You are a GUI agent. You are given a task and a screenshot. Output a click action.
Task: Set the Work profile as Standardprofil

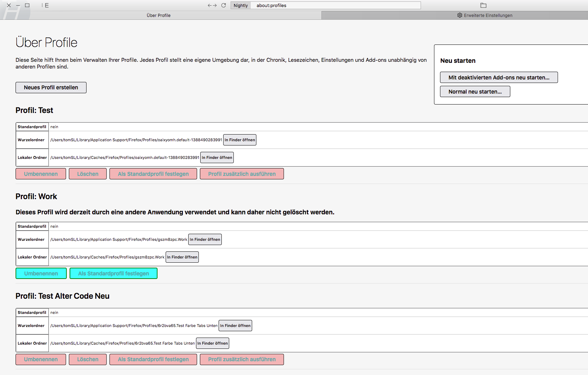point(113,274)
